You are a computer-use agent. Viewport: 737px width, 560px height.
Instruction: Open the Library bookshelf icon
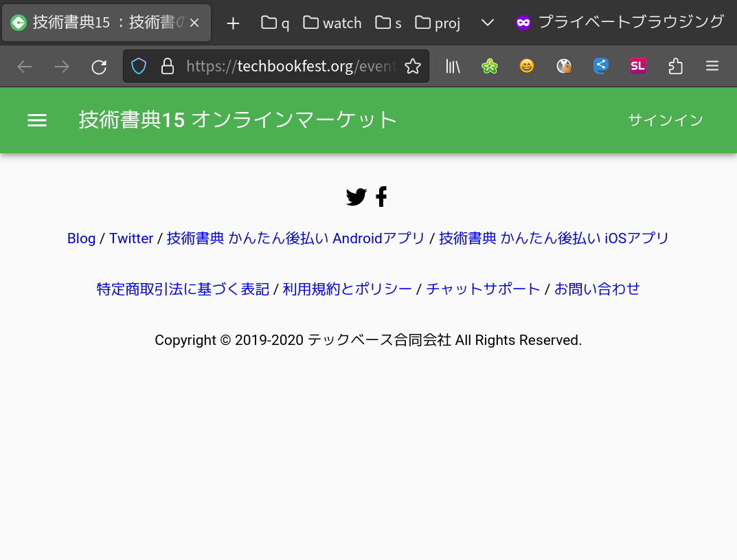[x=453, y=66]
